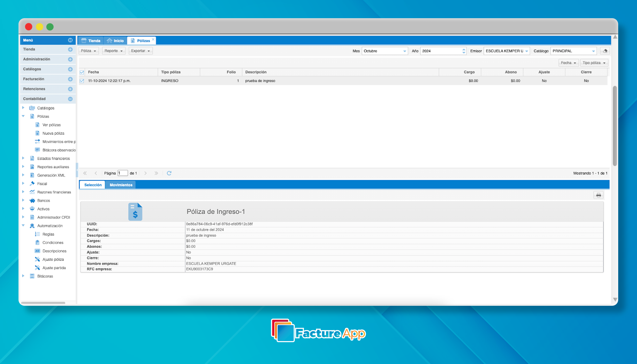Open Ajuste póliza under Automatización

click(53, 259)
